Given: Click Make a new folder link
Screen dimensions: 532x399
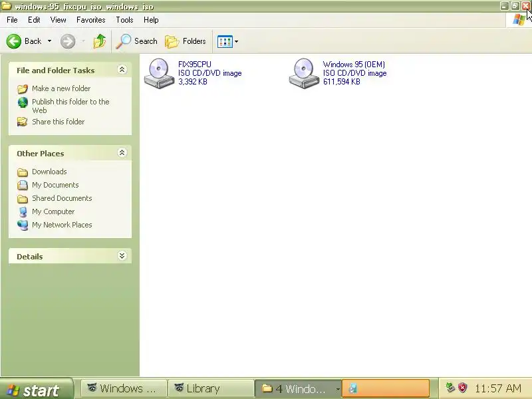Looking at the screenshot, I should pos(61,88).
